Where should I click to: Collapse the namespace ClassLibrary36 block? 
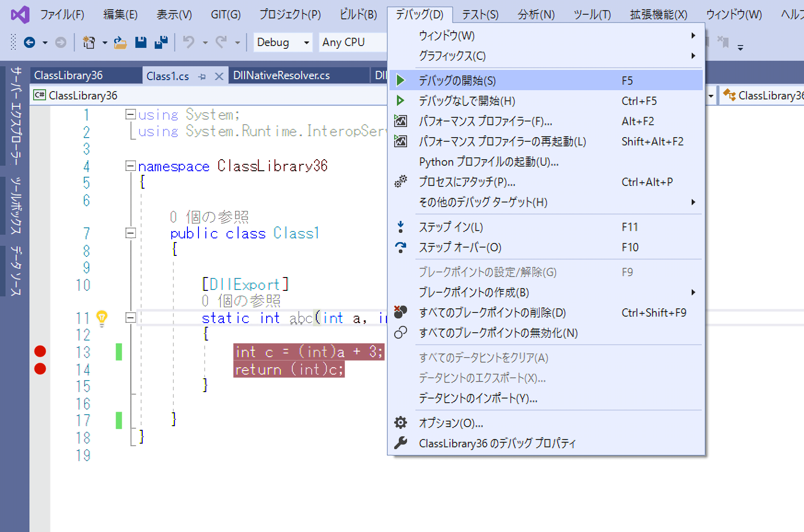pos(131,166)
